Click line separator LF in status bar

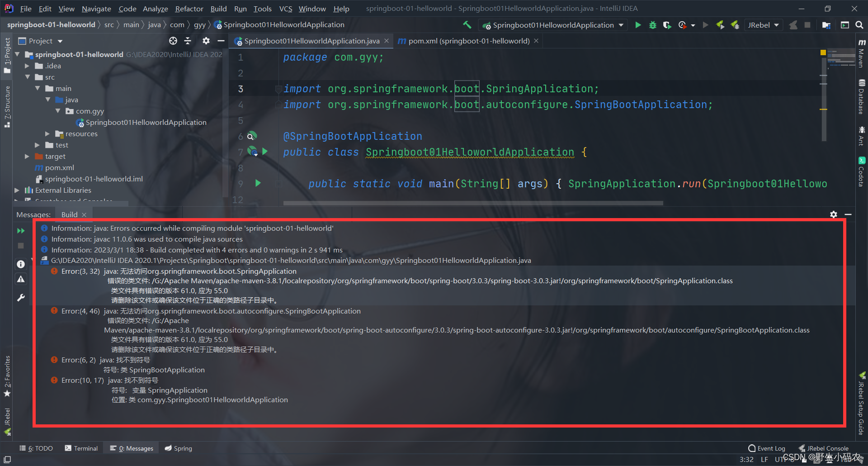click(x=764, y=459)
